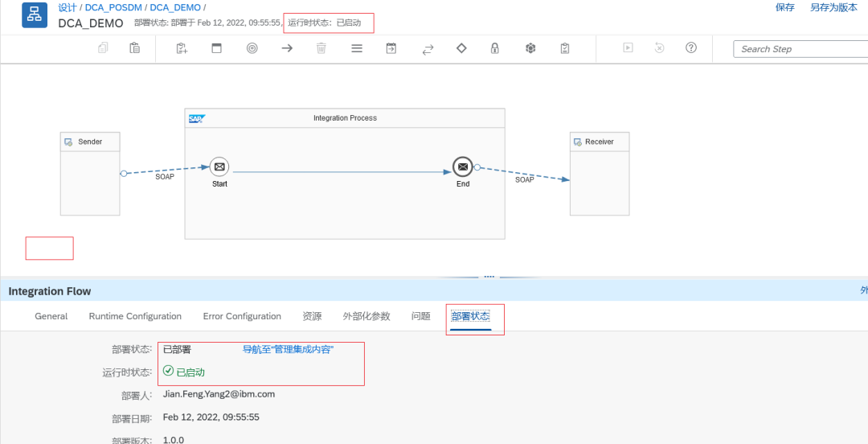
Task: Open the General tab
Action: tap(51, 316)
